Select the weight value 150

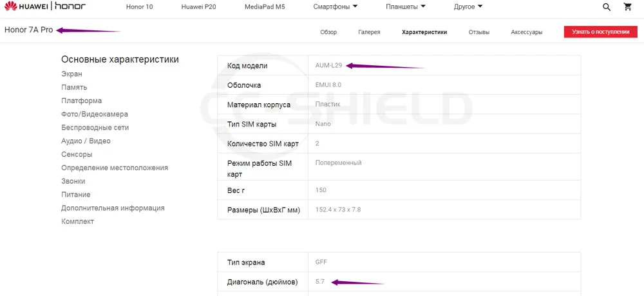[x=321, y=190]
